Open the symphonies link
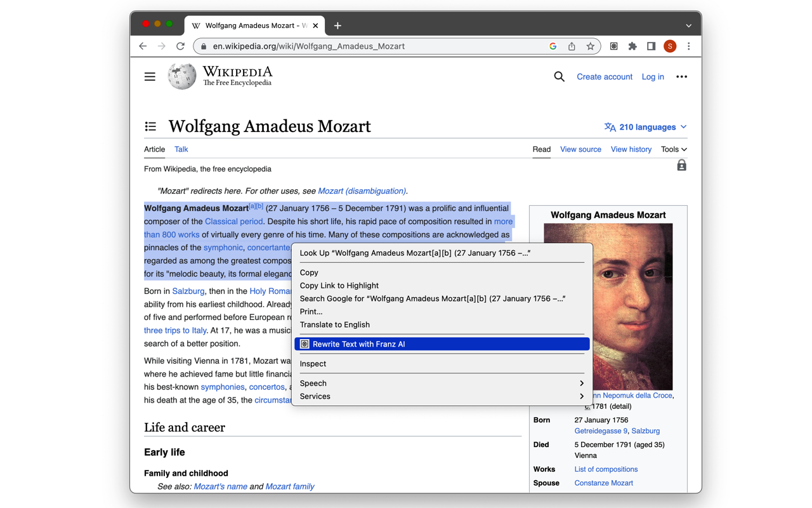The height and width of the screenshot is (508, 812). click(223, 387)
